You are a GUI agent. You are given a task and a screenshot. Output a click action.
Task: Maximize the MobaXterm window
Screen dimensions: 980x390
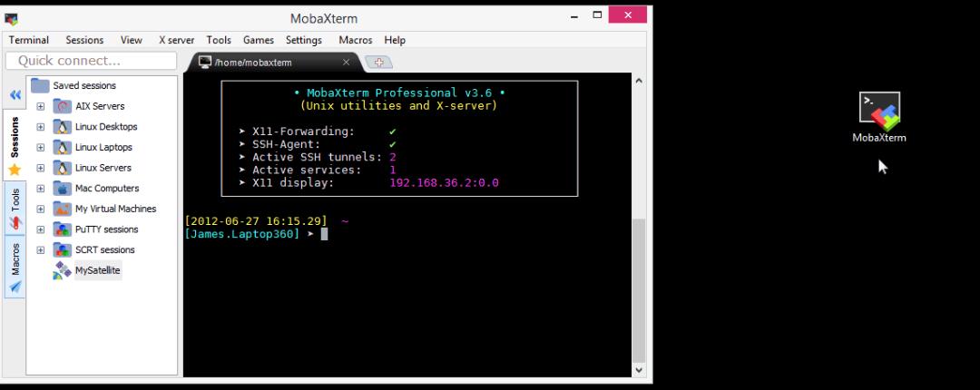[x=597, y=15]
